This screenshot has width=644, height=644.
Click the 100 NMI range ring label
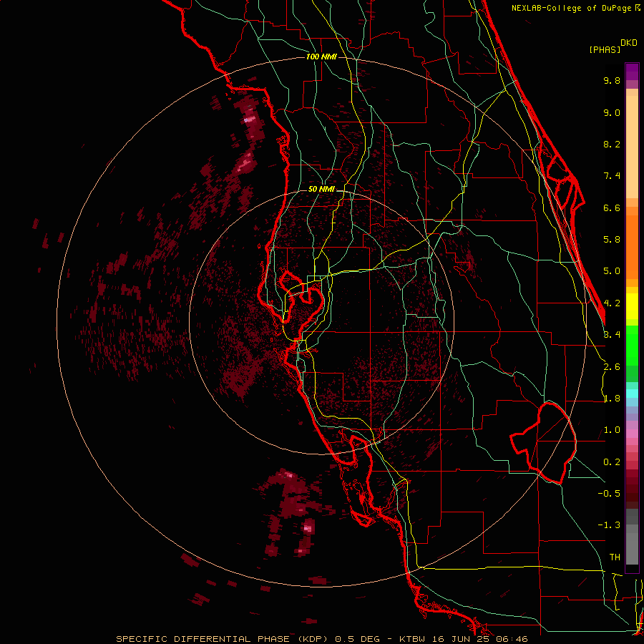[321, 57]
